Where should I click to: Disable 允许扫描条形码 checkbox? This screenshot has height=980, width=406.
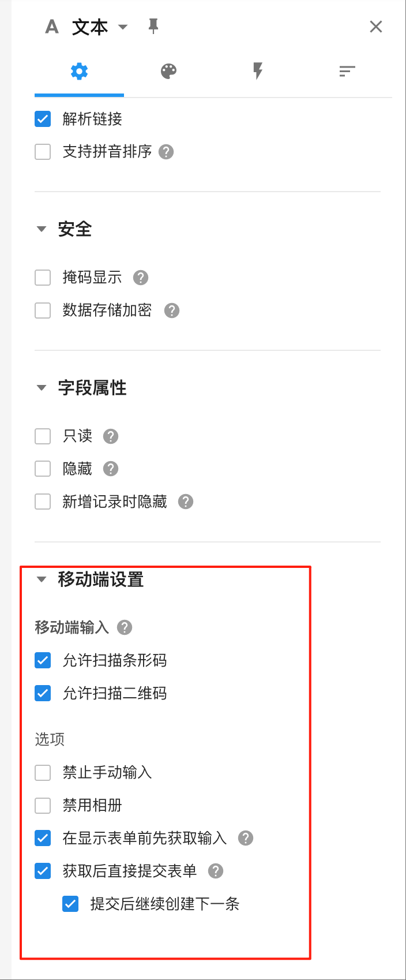pos(43,660)
